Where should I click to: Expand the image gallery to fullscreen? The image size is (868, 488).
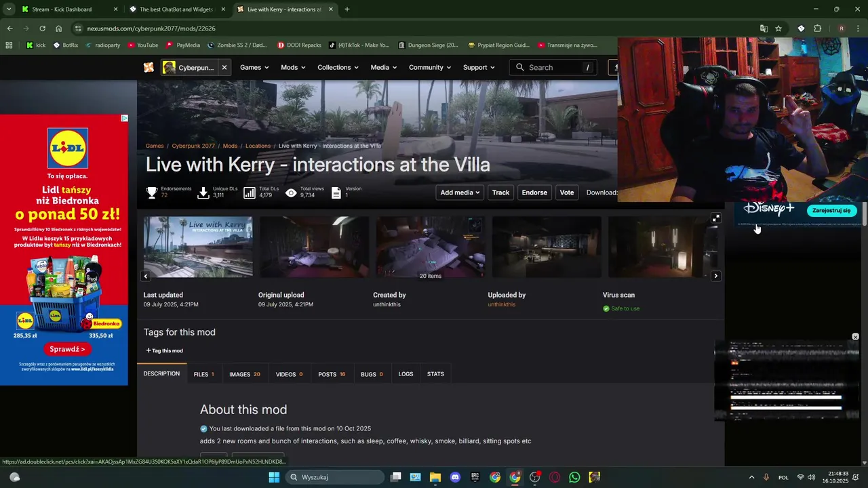click(715, 218)
